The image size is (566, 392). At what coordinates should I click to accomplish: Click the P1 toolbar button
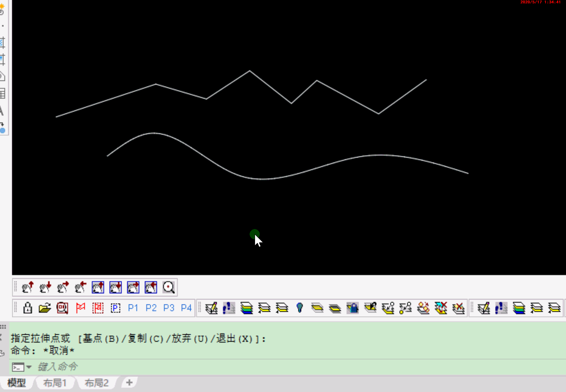coord(133,308)
